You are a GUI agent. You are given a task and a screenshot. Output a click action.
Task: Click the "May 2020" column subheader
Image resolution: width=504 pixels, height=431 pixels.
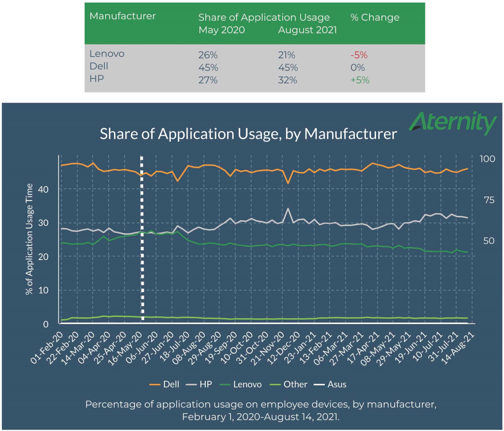(x=221, y=30)
